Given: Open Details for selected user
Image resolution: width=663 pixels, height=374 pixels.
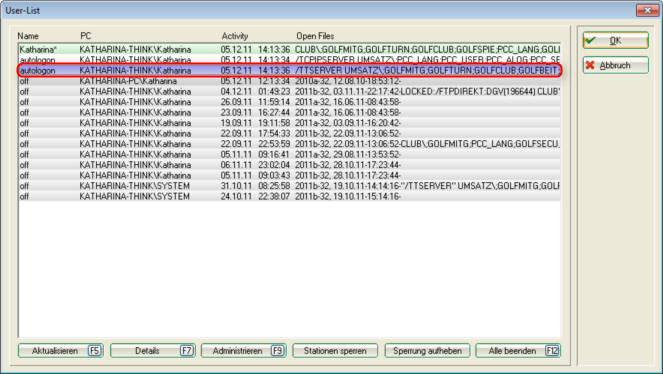Looking at the screenshot, I should tap(153, 351).
